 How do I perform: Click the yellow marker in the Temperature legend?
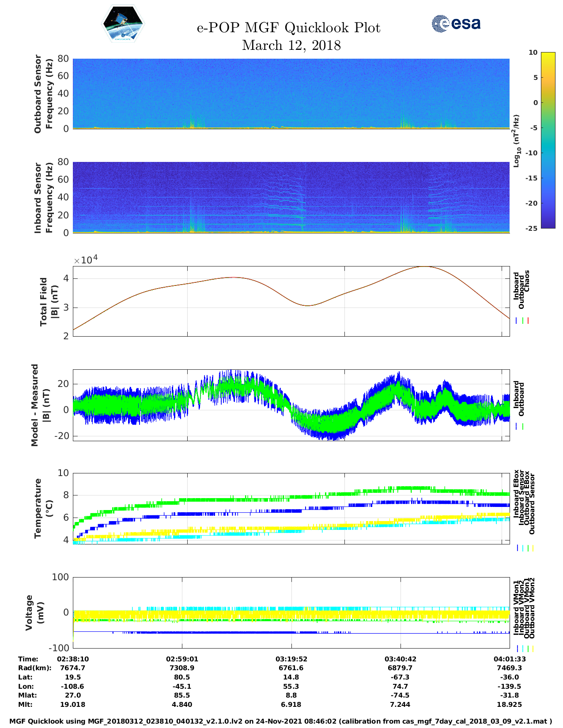tap(533, 548)
